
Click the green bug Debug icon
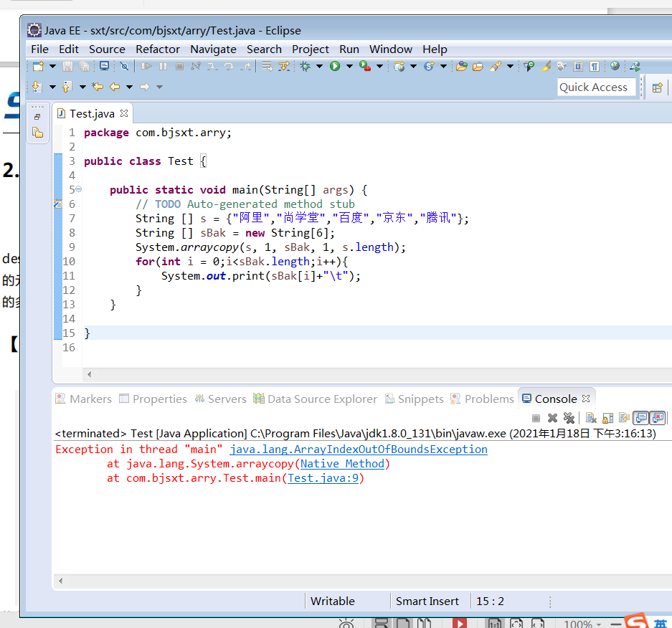305,67
